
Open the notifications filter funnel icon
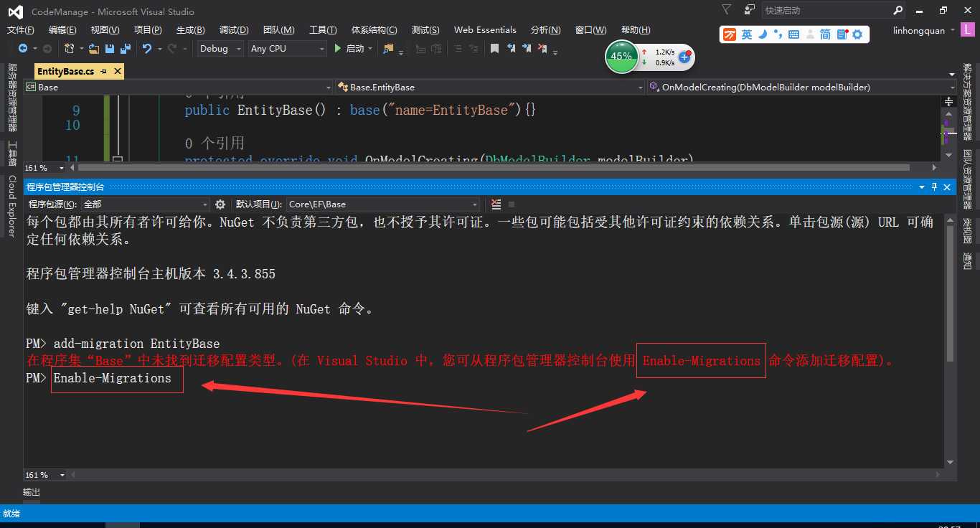(727, 9)
